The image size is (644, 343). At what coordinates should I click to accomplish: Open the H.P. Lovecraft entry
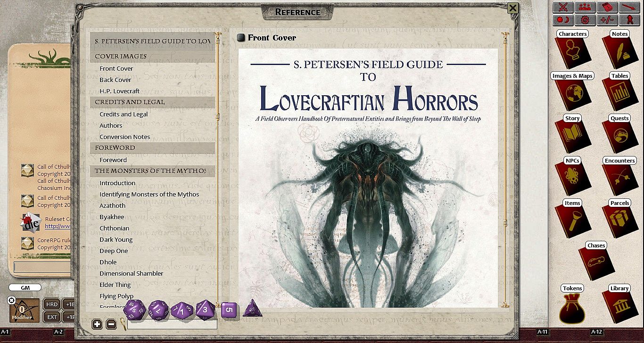pos(120,91)
